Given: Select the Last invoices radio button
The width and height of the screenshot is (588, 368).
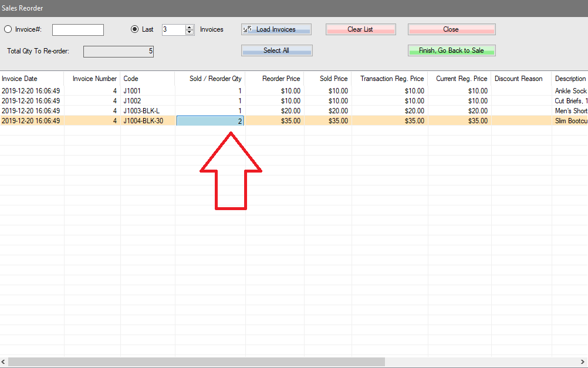Looking at the screenshot, I should [134, 29].
